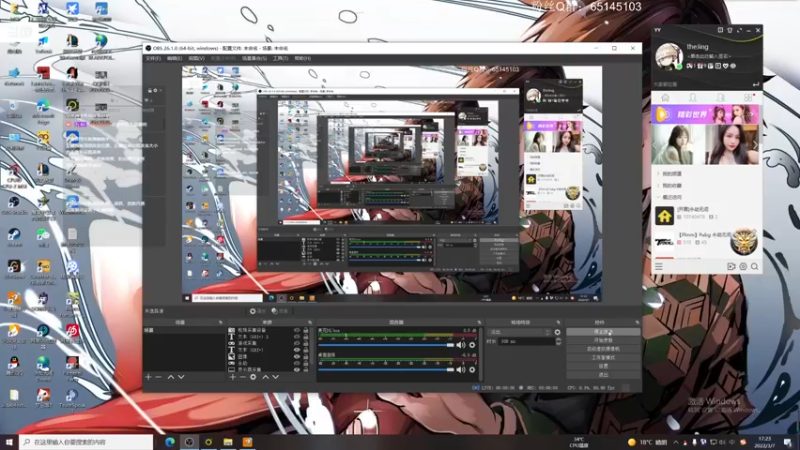Screen dimensions: 800x450
Task: Add a new source with plus icon
Action: 233,377
